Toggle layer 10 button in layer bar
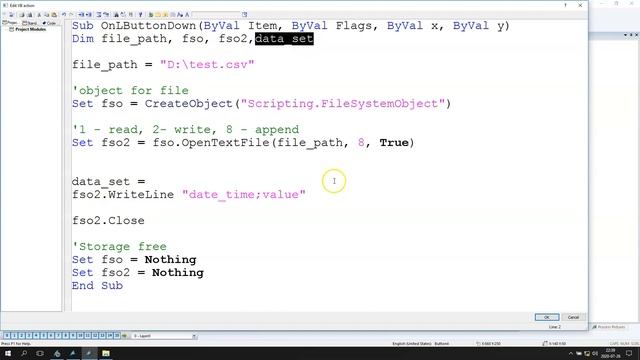Viewport: 640px width, 360px height. tap(80, 336)
